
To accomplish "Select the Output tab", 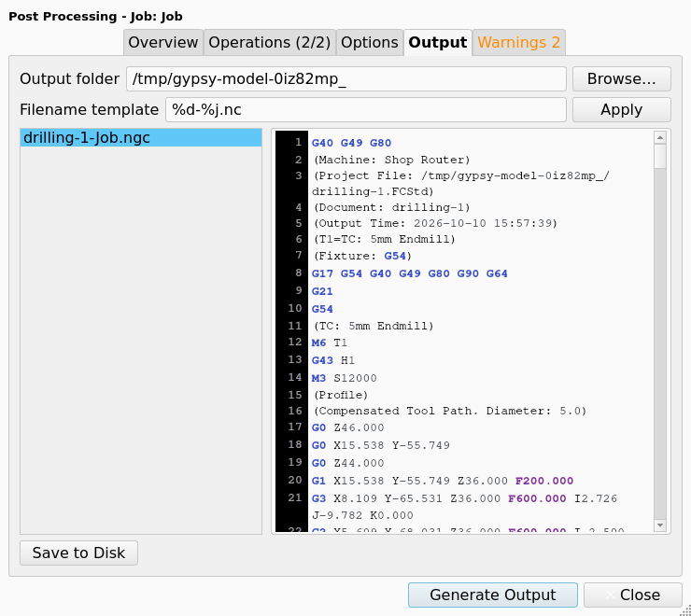I will click(438, 43).
